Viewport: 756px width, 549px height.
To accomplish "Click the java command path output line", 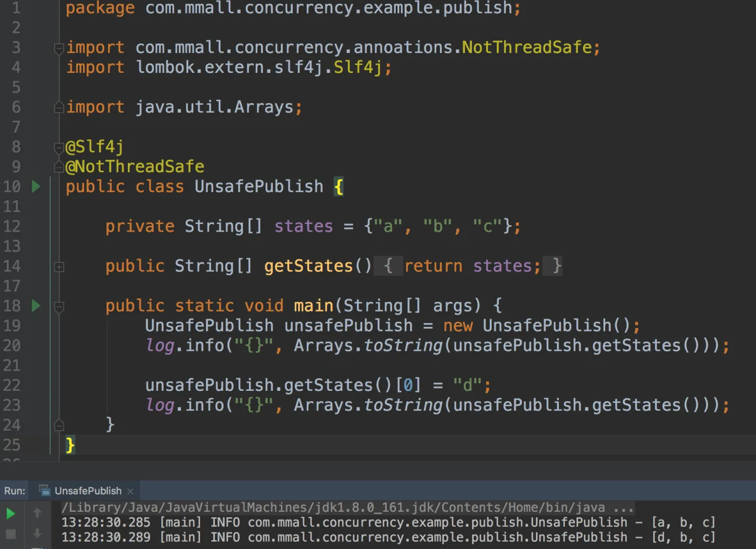I will pyautogui.click(x=347, y=507).
